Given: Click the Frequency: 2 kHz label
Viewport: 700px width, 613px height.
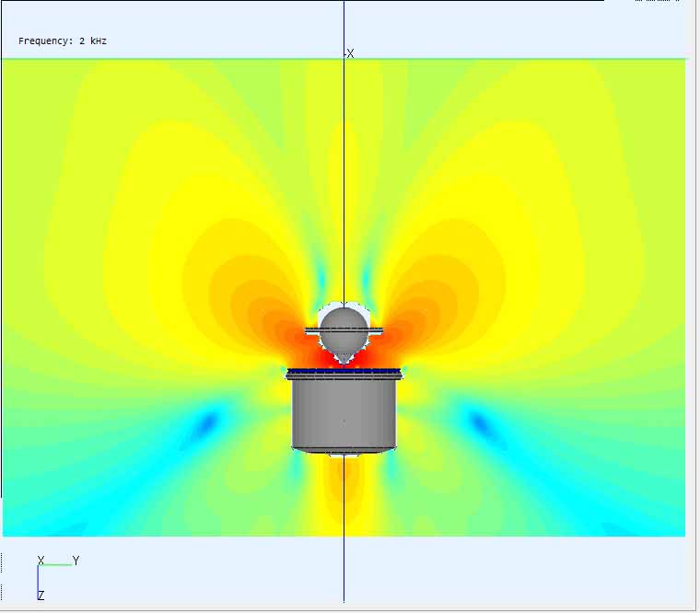Looking at the screenshot, I should 62,41.
